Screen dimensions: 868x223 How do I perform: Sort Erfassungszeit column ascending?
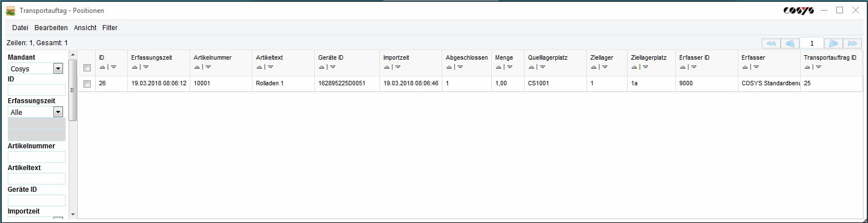click(135, 67)
